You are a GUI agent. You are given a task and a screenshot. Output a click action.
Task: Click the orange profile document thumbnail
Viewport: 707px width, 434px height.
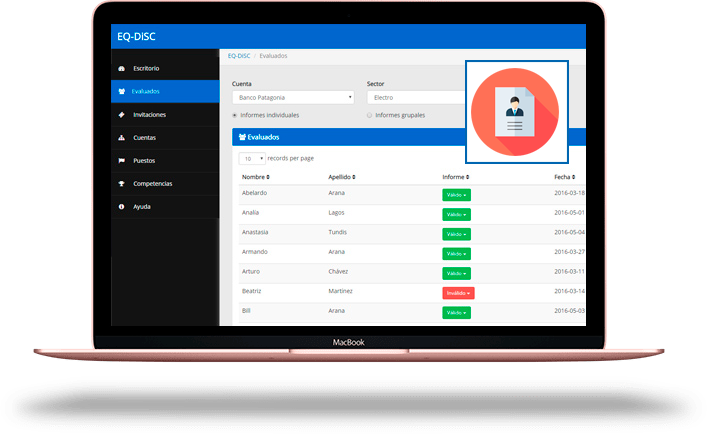point(516,111)
